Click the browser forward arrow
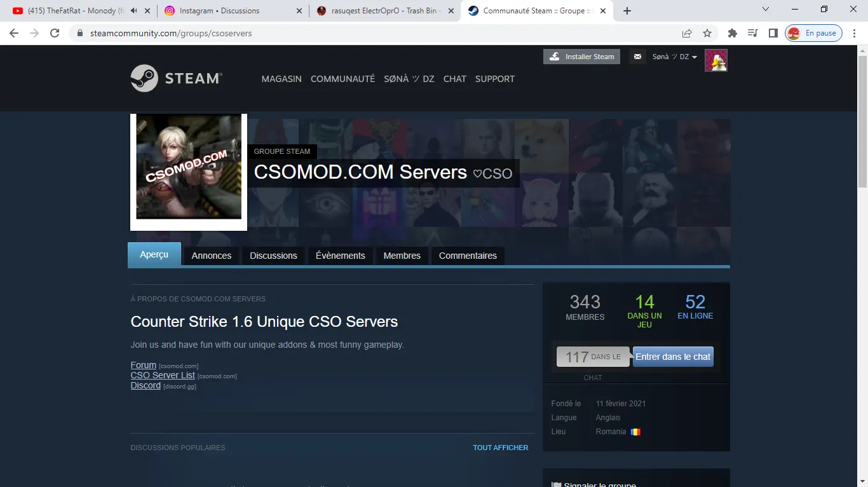Image resolution: width=868 pixels, height=487 pixels. coord(34,33)
